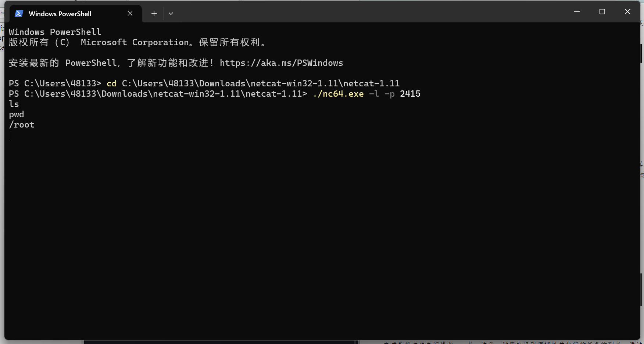
Task: Maximize the terminal window
Action: [602, 12]
